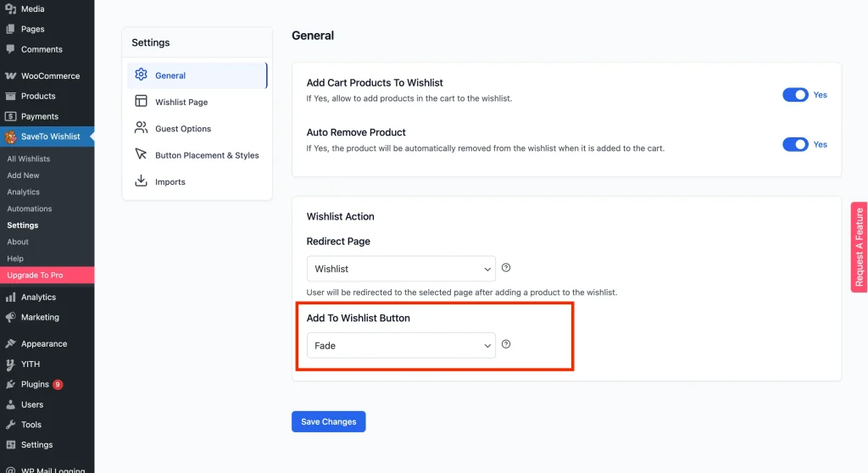This screenshot has height=473, width=868.
Task: Click the Tools wrench icon
Action: pos(10,425)
